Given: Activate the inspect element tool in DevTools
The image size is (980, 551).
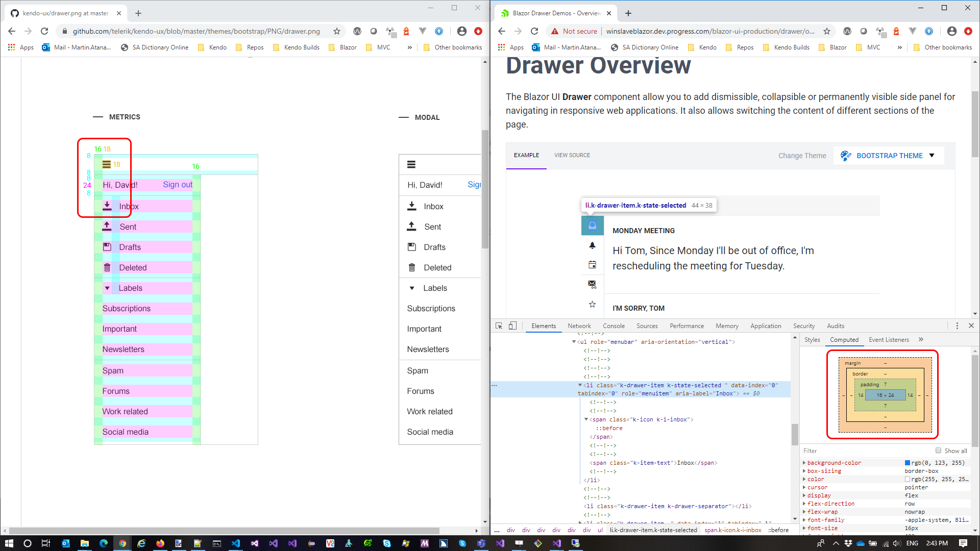Looking at the screenshot, I should point(498,325).
